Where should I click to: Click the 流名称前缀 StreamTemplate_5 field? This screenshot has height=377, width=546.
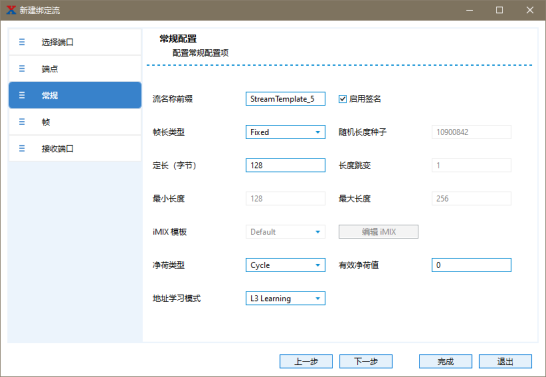tap(286, 99)
